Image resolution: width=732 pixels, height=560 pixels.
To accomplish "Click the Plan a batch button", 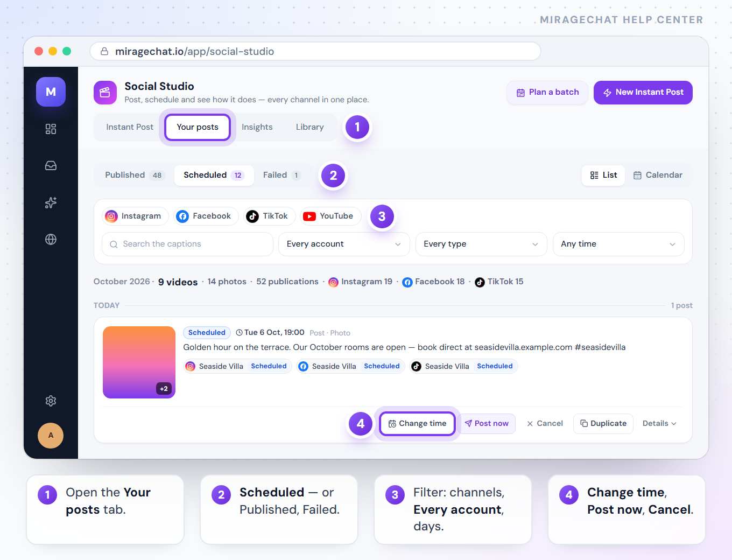I will [x=547, y=93].
